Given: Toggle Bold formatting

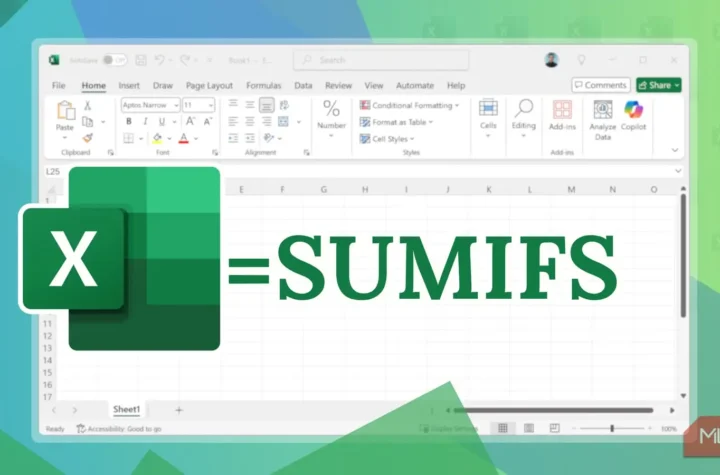Looking at the screenshot, I should (129, 122).
